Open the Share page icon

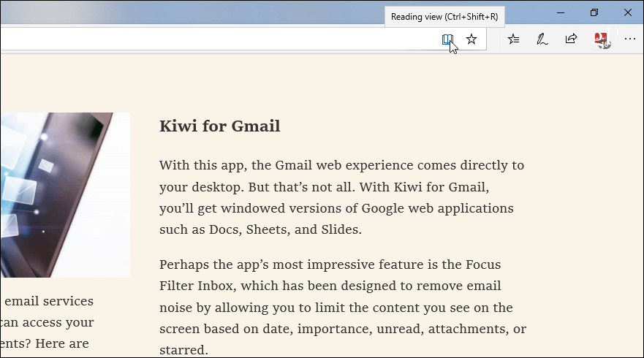571,39
